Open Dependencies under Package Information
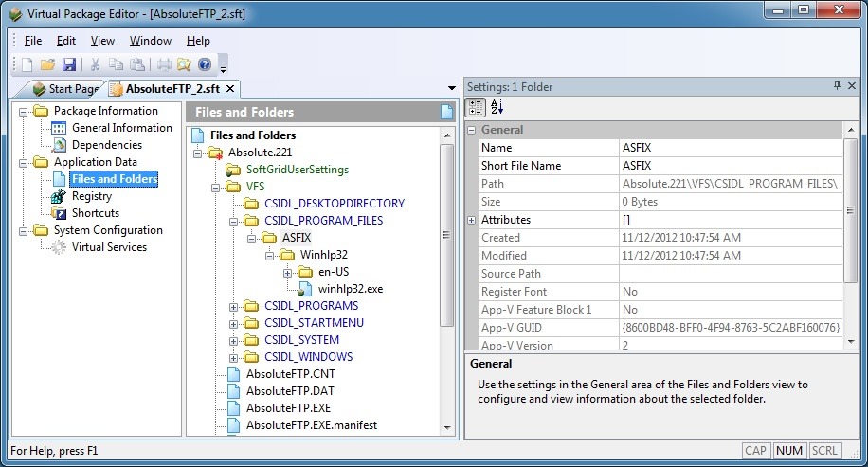The width and height of the screenshot is (868, 467). coord(106,145)
